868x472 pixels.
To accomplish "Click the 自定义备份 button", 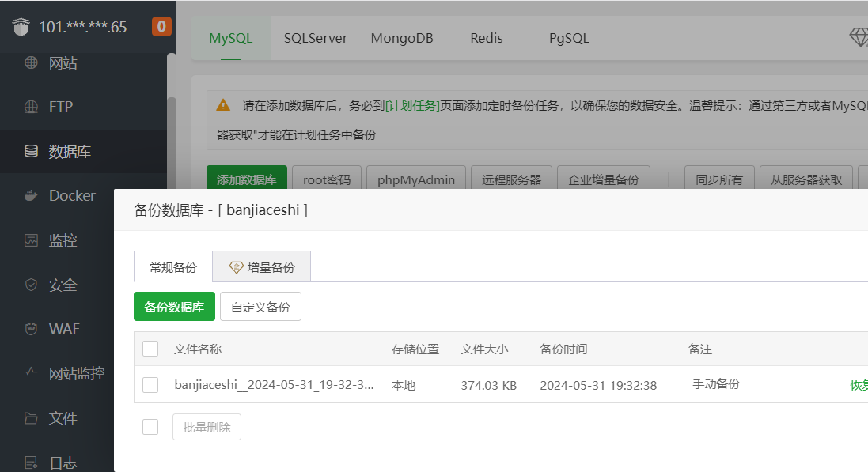I will (x=260, y=307).
